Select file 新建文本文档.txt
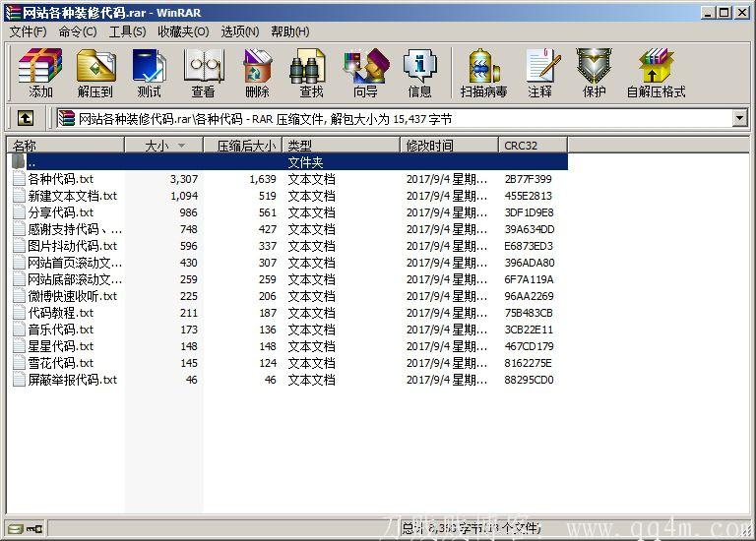This screenshot has height=541, width=756. (x=72, y=196)
